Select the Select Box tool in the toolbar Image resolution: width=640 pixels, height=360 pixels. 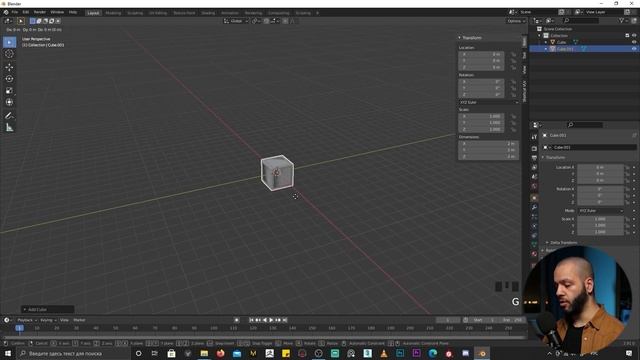pyautogui.click(x=9, y=42)
